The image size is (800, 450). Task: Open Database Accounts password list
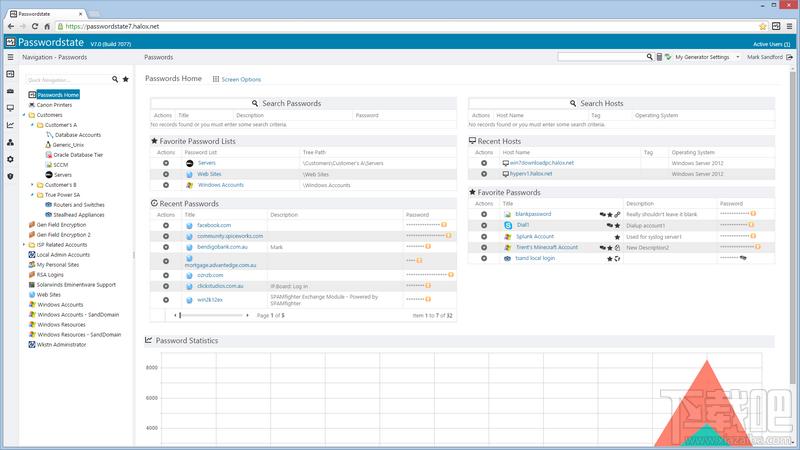78,135
